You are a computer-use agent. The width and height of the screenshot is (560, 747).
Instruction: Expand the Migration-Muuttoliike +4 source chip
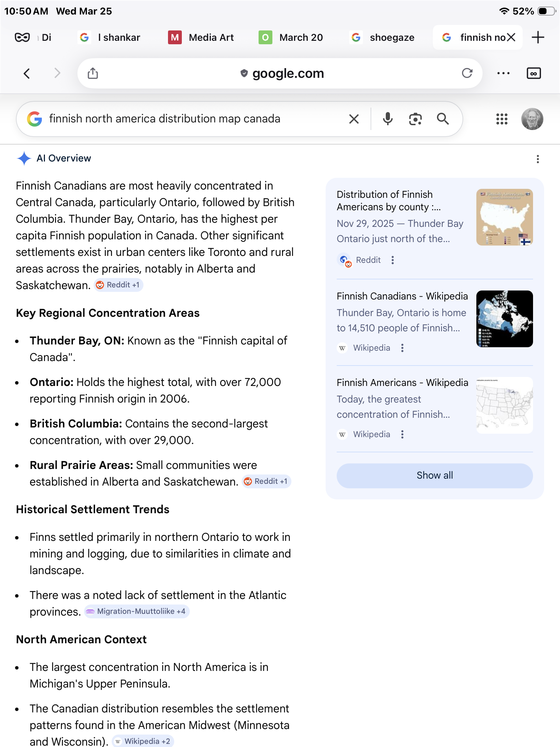(x=137, y=611)
